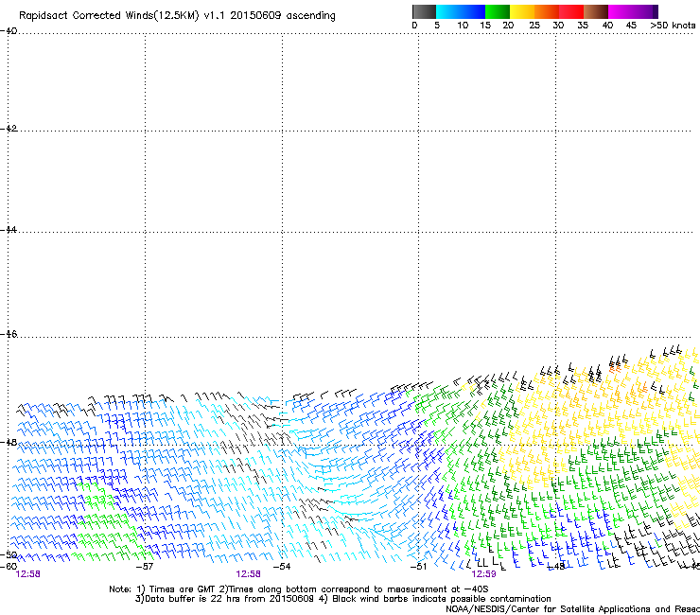The height and width of the screenshot is (615, 700).
Task: Click the 'Data buffer is 22 hrs' note line
Action: point(342,599)
